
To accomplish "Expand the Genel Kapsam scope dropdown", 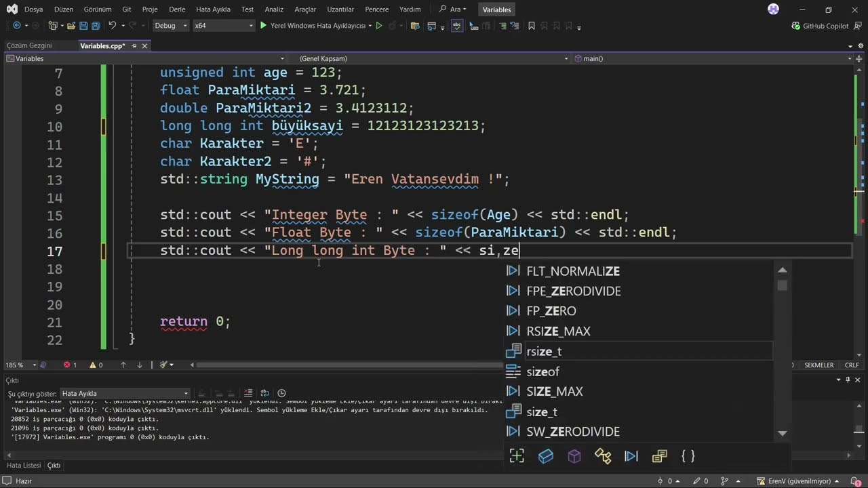I will [x=566, y=59].
